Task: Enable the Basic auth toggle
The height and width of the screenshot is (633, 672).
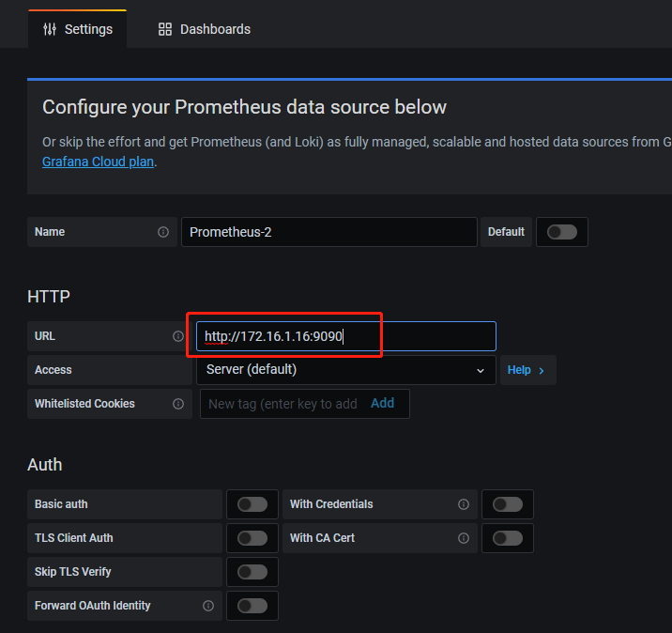Action: tap(252, 504)
